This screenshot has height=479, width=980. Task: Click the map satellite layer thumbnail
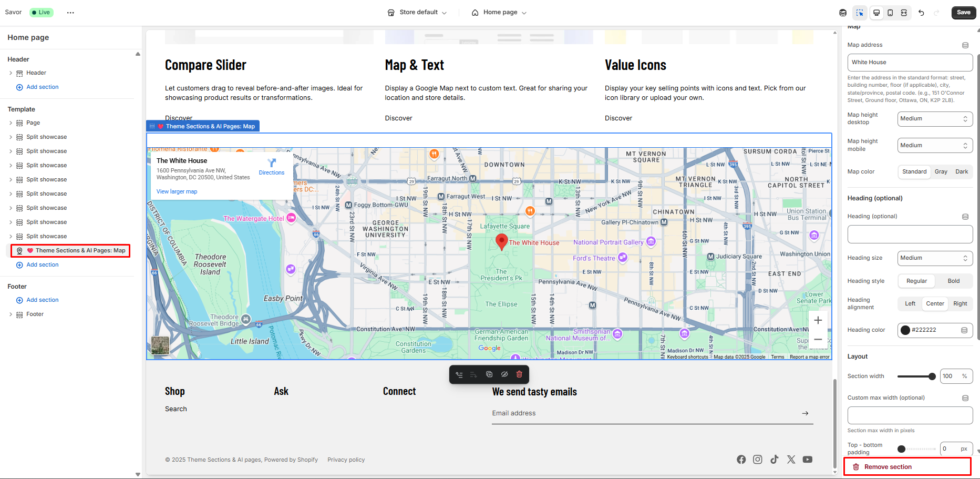160,345
